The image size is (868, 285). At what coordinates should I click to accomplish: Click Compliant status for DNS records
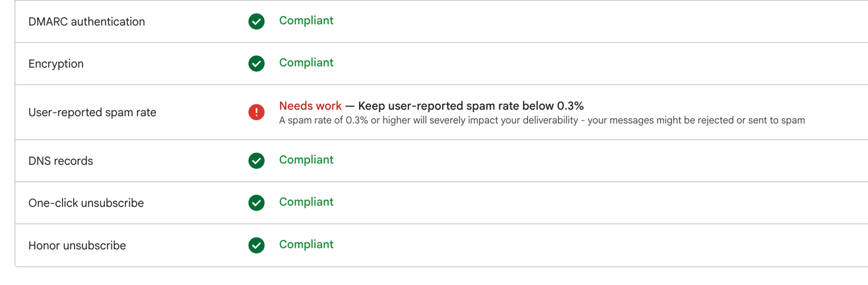pos(306,160)
